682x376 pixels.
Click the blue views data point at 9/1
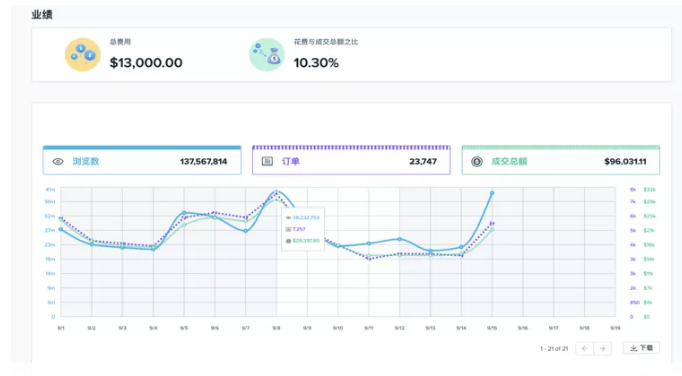point(61,229)
